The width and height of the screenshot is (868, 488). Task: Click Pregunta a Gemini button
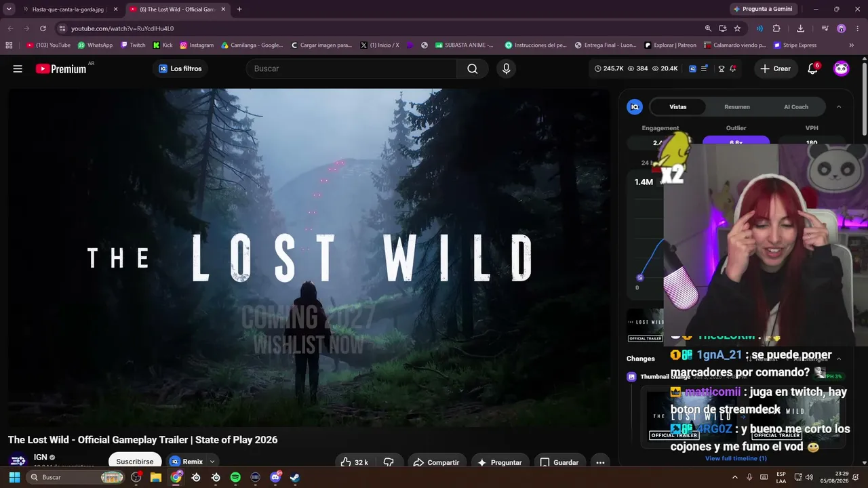click(763, 9)
